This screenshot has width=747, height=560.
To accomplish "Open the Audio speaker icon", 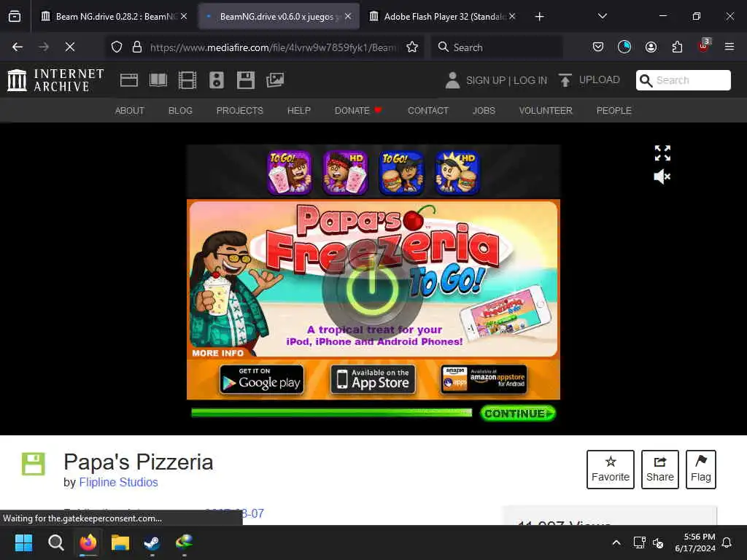I will click(x=216, y=80).
